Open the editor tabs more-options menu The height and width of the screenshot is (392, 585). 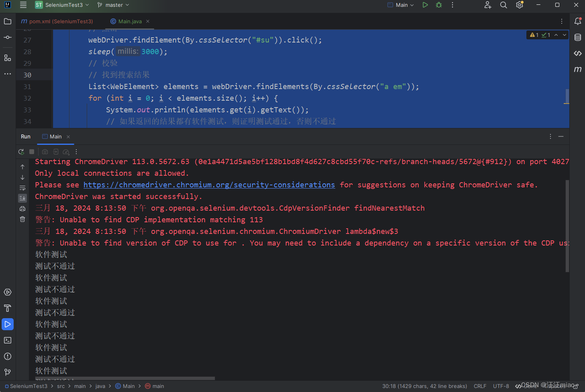(x=562, y=21)
